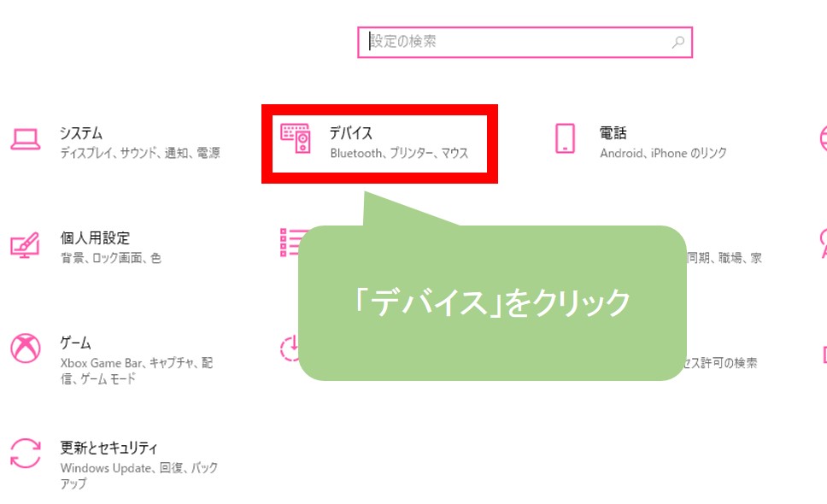Click the magnifier icon in search box
This screenshot has width=827, height=504.
678,42
